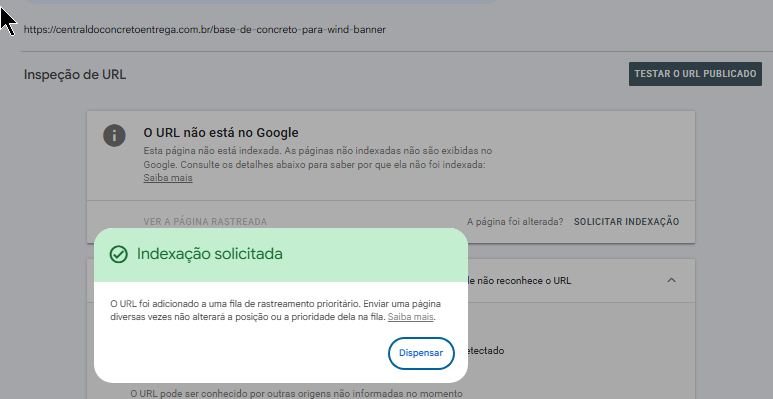This screenshot has height=399, width=773.
Task: Click the info icon beside URL status
Action: [x=114, y=135]
